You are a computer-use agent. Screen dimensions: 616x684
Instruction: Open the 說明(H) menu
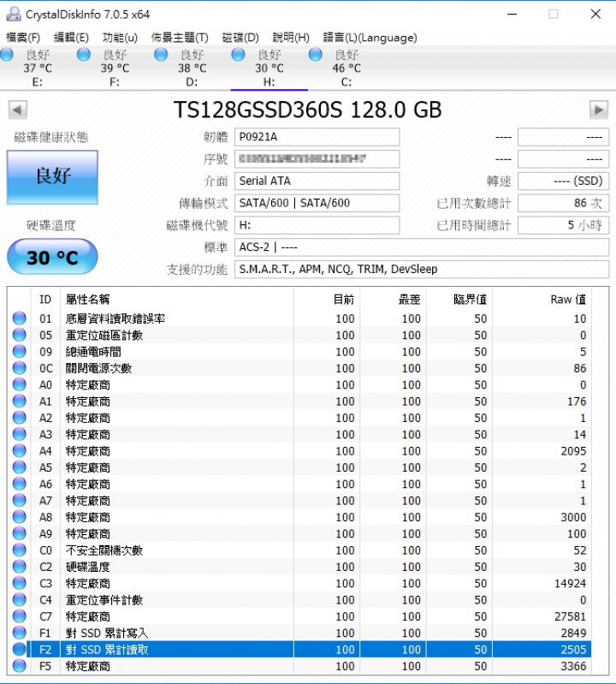click(x=291, y=38)
